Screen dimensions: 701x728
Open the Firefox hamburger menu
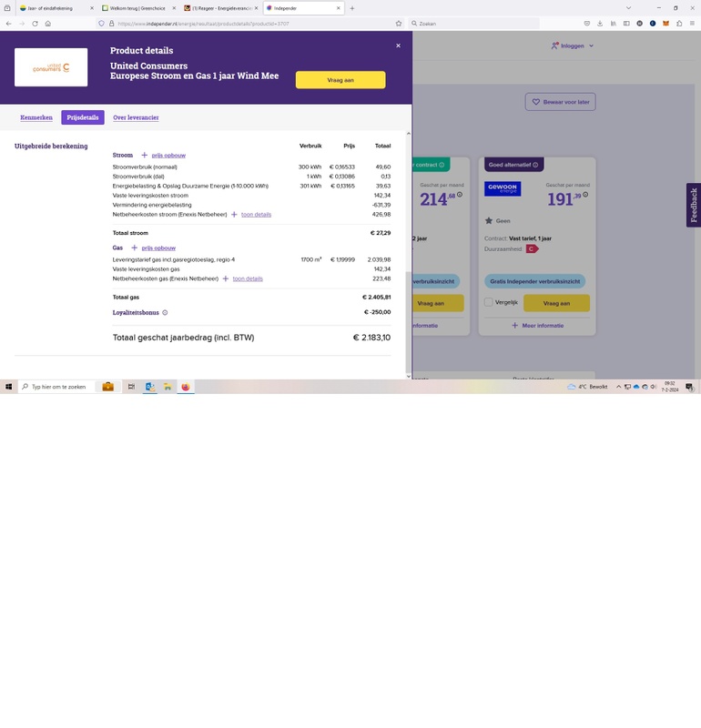[692, 24]
